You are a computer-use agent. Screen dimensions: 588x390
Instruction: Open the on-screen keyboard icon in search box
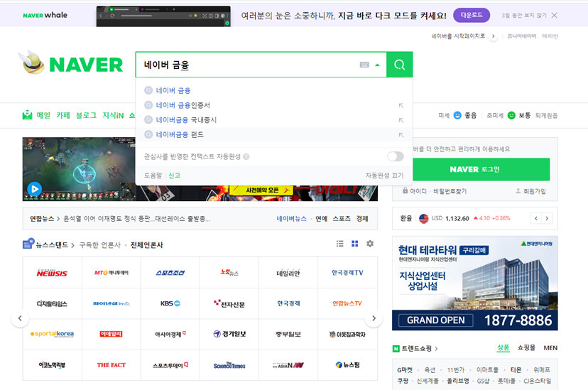(364, 65)
